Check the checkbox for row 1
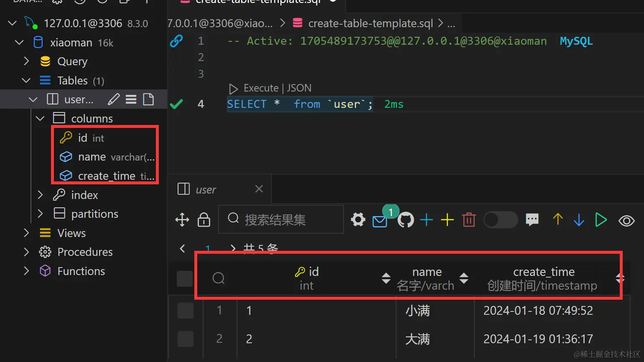Screen dimensions: 644x362 [186, 311]
